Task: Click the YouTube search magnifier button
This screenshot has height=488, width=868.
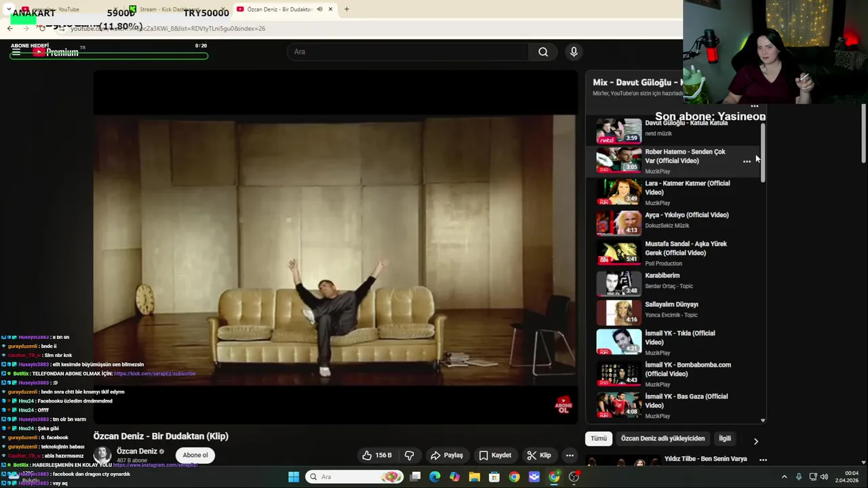Action: click(x=543, y=52)
